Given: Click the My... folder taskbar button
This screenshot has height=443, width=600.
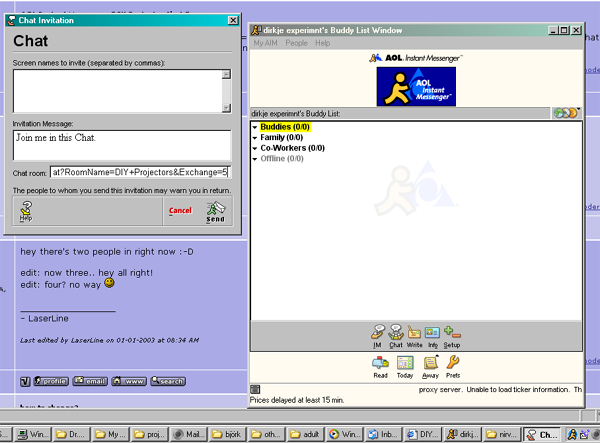Looking at the screenshot, I should pyautogui.click(x=109, y=434).
